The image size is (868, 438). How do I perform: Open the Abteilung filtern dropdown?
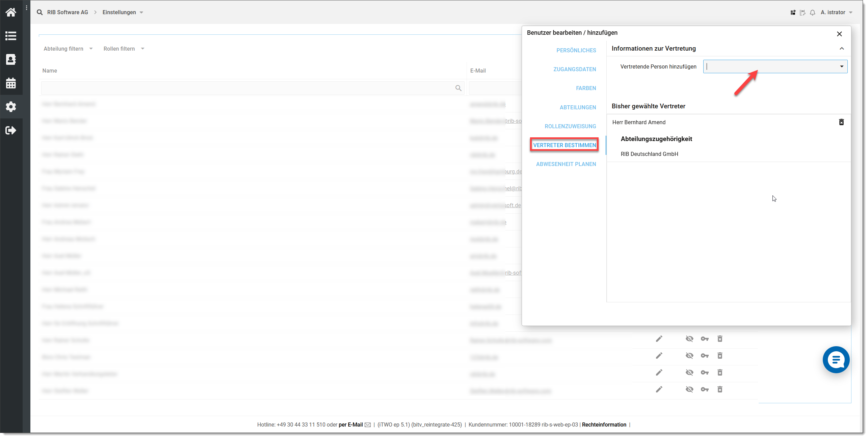(x=68, y=49)
